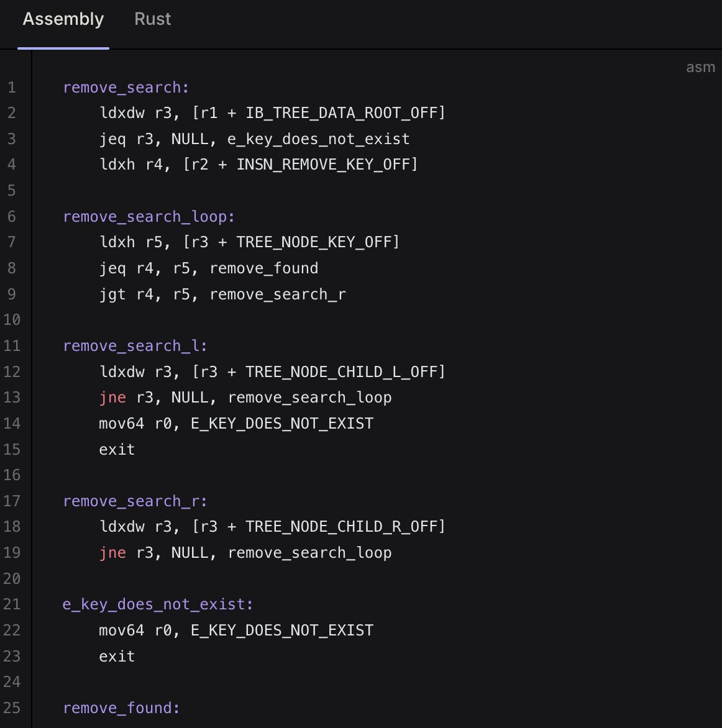This screenshot has height=728, width=722.
Task: Click the remove_search_r: label on line 17
Action: [x=135, y=501]
